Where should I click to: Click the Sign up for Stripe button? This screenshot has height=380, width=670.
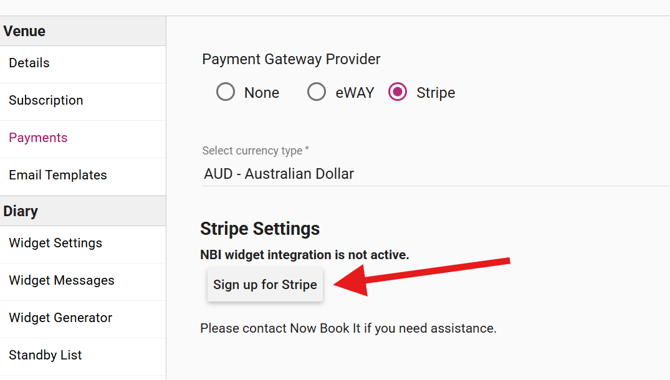(265, 285)
